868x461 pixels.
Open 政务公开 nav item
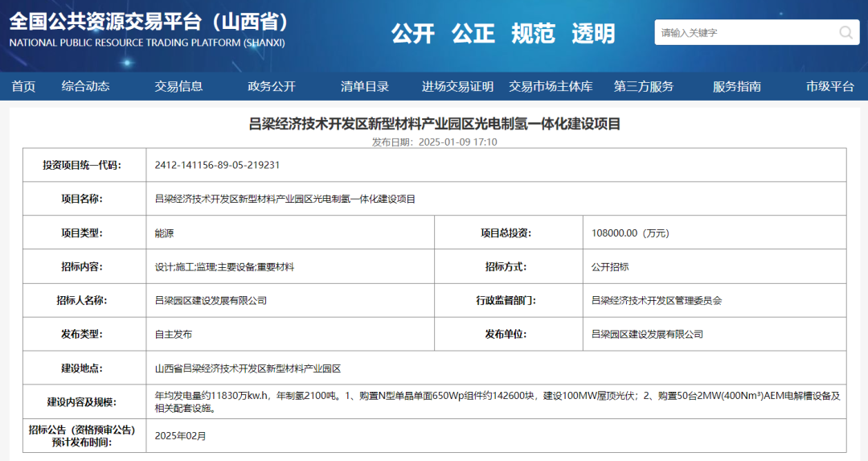(x=272, y=86)
